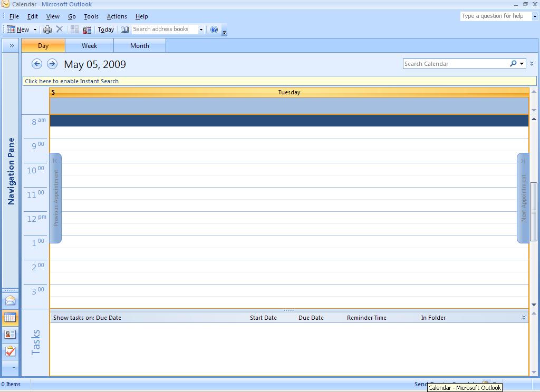Open the Search Calendar options dropdown
Viewport: 540px width, 392px height.
[522, 64]
